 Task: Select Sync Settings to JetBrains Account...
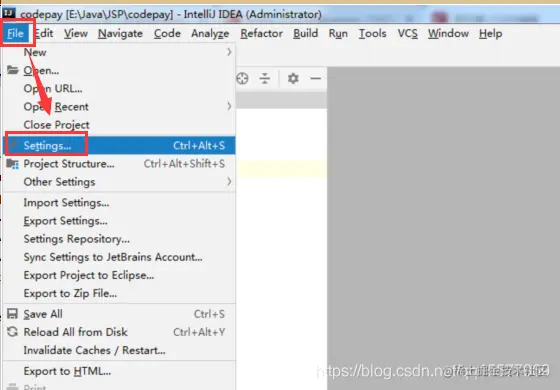119,257
